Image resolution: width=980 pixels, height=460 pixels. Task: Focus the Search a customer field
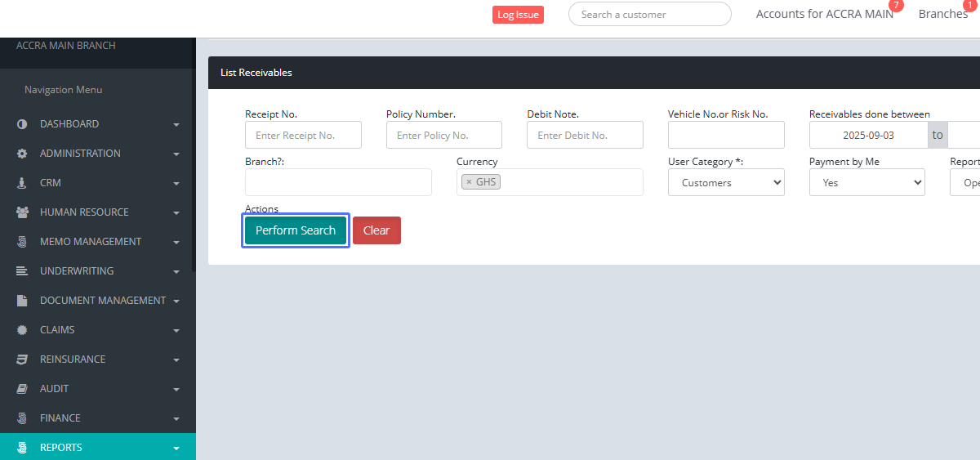coord(649,14)
